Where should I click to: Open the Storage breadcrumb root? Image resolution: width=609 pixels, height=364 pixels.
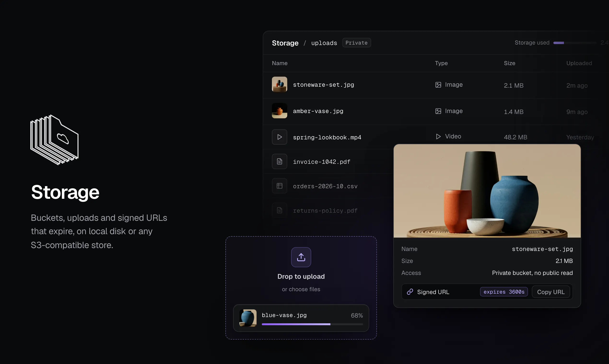click(285, 43)
